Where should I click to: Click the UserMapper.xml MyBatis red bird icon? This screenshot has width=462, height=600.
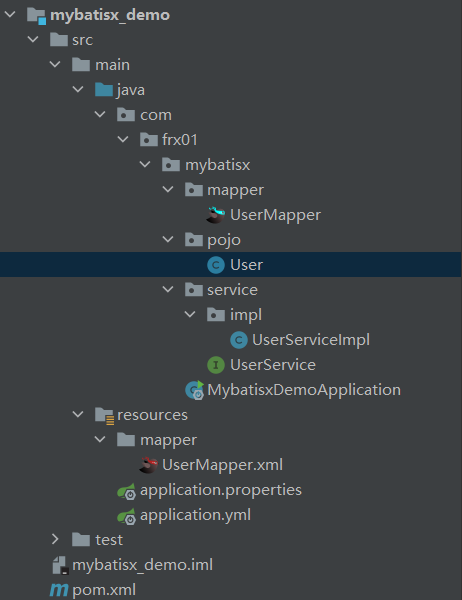[149, 465]
